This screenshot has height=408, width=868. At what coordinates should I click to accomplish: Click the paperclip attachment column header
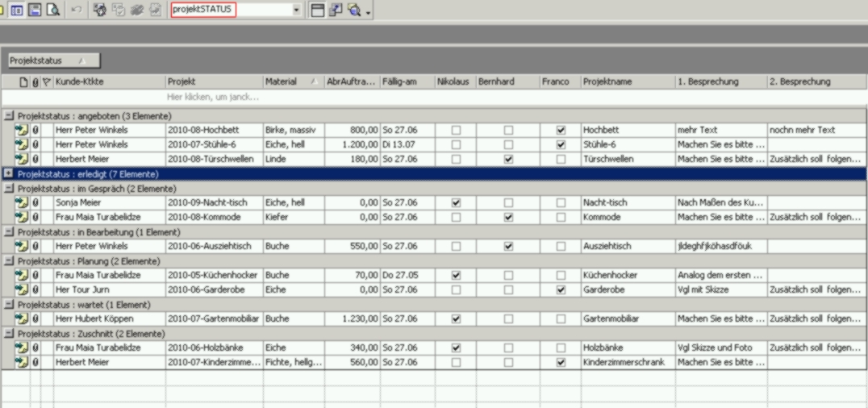pyautogui.click(x=35, y=81)
